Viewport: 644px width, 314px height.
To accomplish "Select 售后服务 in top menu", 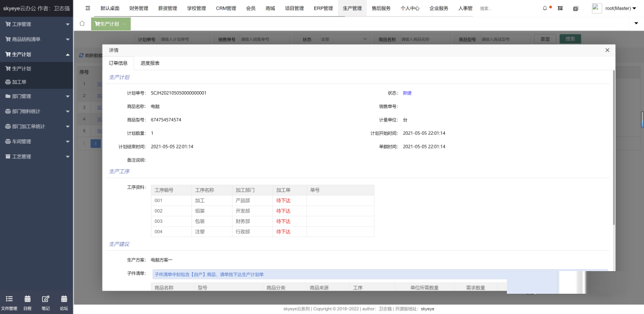I will [381, 8].
